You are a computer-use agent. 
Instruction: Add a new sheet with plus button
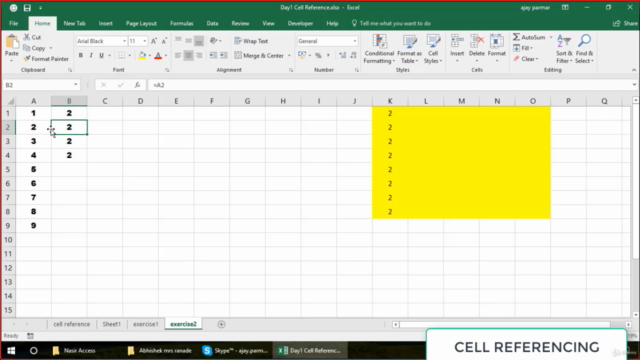221,324
